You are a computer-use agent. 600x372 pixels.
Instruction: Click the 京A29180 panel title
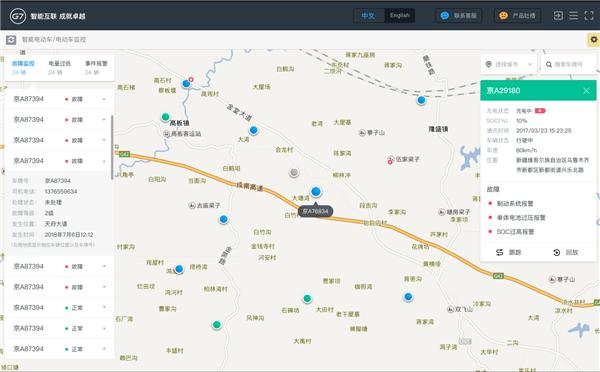click(503, 91)
